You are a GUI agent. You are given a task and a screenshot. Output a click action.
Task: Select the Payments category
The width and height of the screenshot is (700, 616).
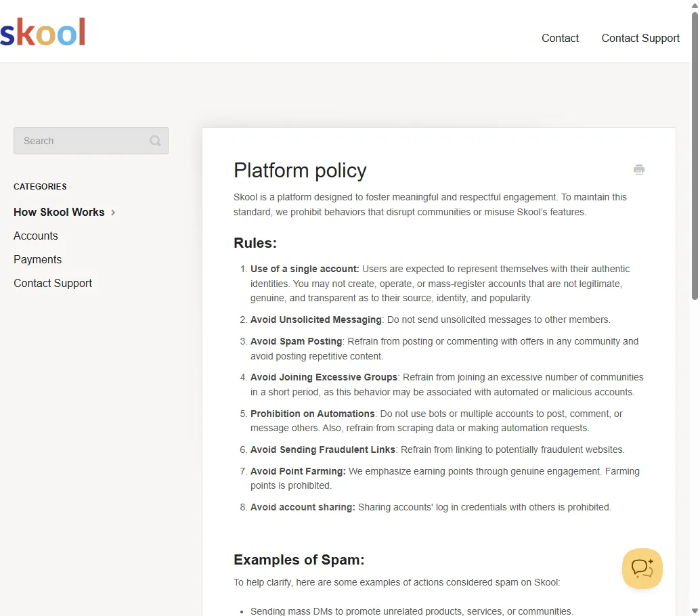pyautogui.click(x=37, y=259)
